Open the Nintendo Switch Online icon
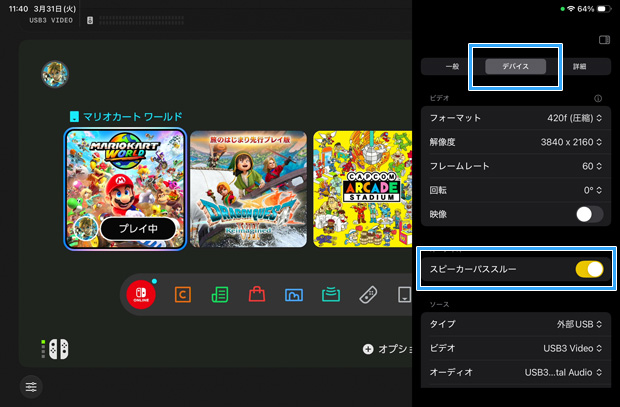This screenshot has height=407, width=620. (x=140, y=295)
